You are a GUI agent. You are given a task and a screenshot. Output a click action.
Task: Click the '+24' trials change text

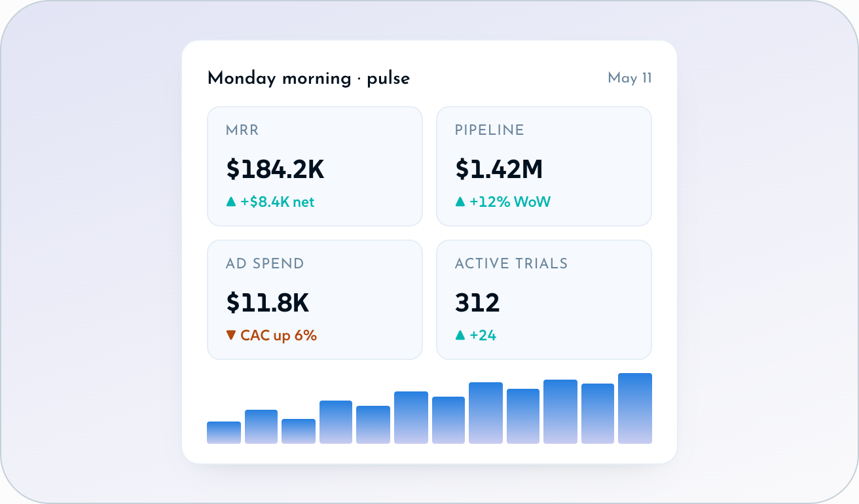click(x=483, y=335)
